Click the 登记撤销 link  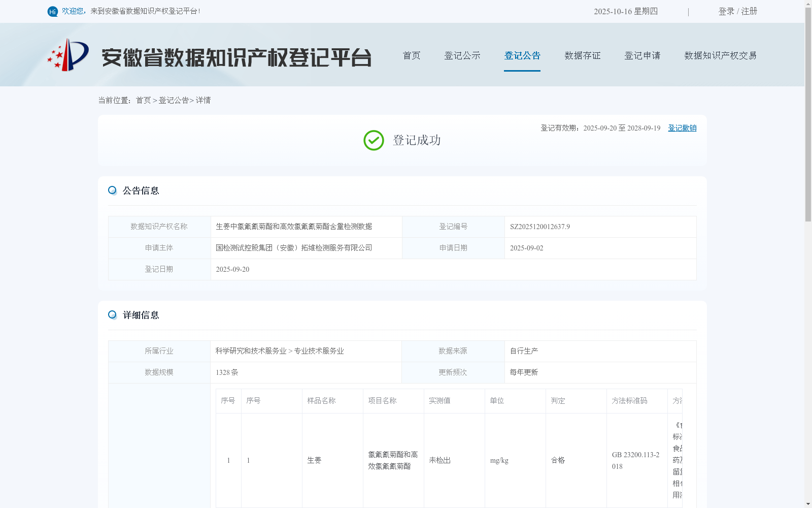[682, 128]
